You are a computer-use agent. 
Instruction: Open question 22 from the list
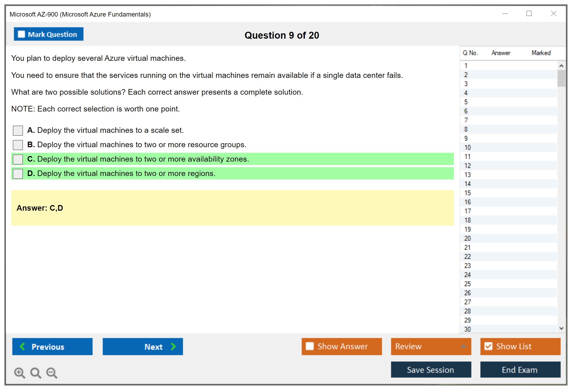tap(467, 257)
